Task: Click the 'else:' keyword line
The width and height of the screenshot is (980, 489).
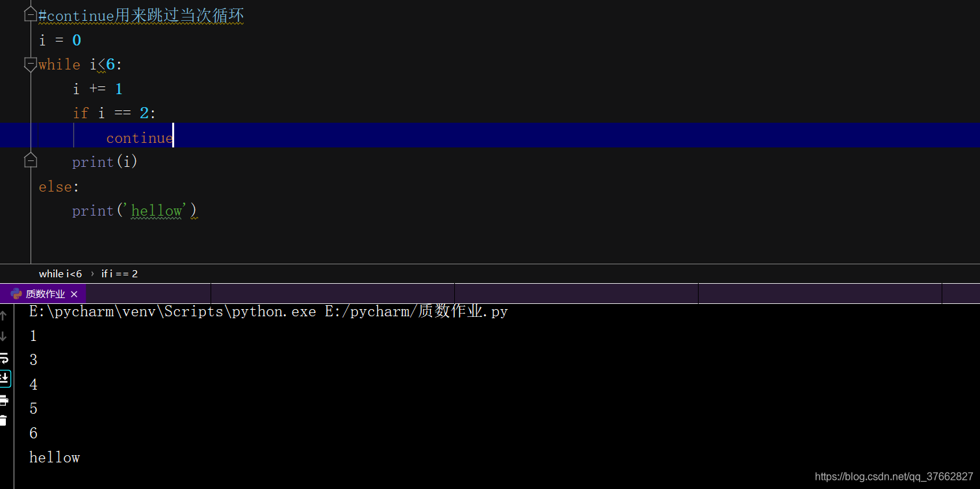Action: (x=58, y=186)
